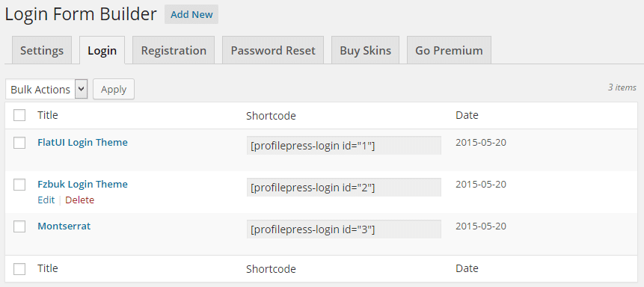The height and width of the screenshot is (287, 644).
Task: Click the Apply button
Action: [x=114, y=90]
